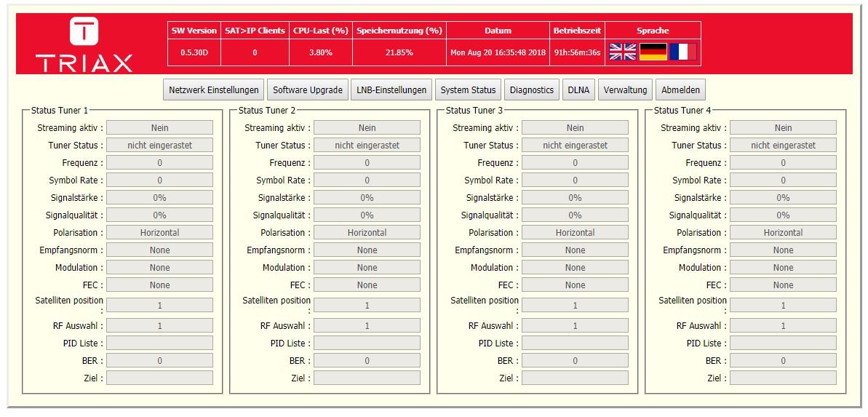Click Tuner 1 Frequenz field

(x=159, y=163)
